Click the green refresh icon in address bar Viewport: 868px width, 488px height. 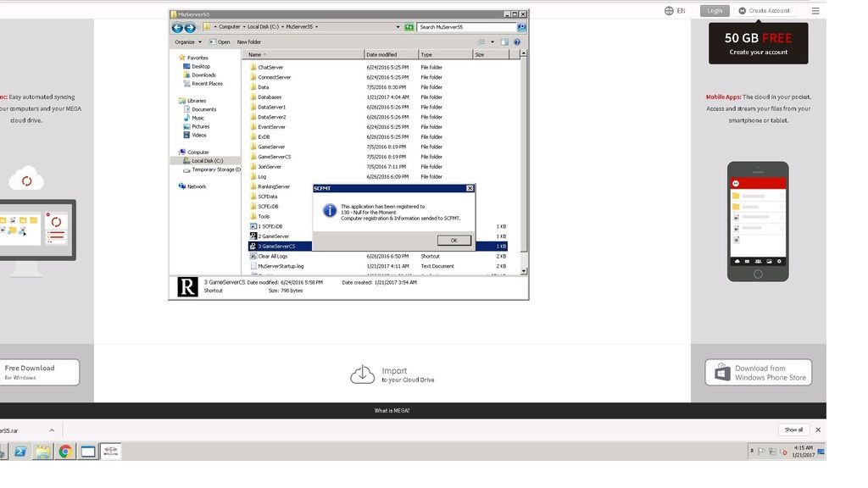tap(409, 27)
